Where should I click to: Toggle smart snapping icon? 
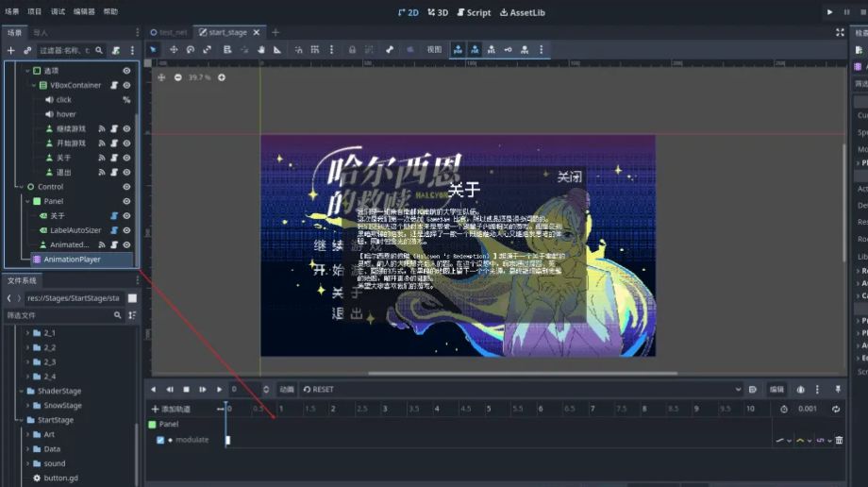(298, 49)
